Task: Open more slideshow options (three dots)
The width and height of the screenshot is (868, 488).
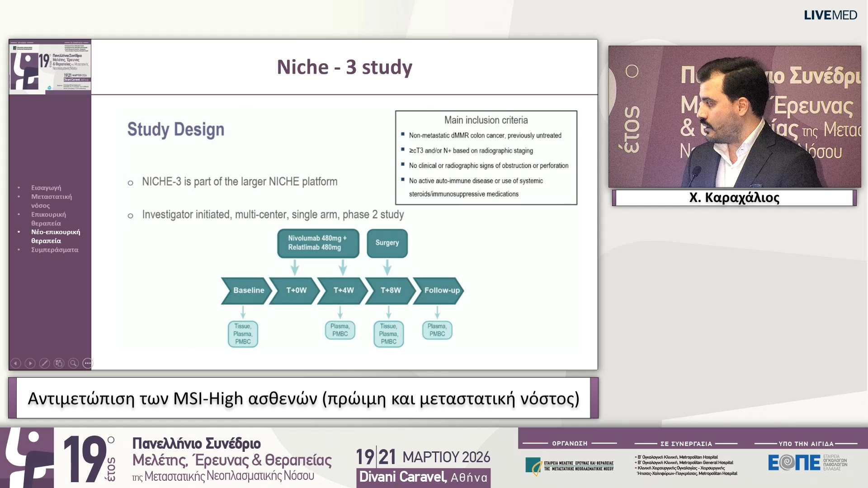Action: pos(88,363)
